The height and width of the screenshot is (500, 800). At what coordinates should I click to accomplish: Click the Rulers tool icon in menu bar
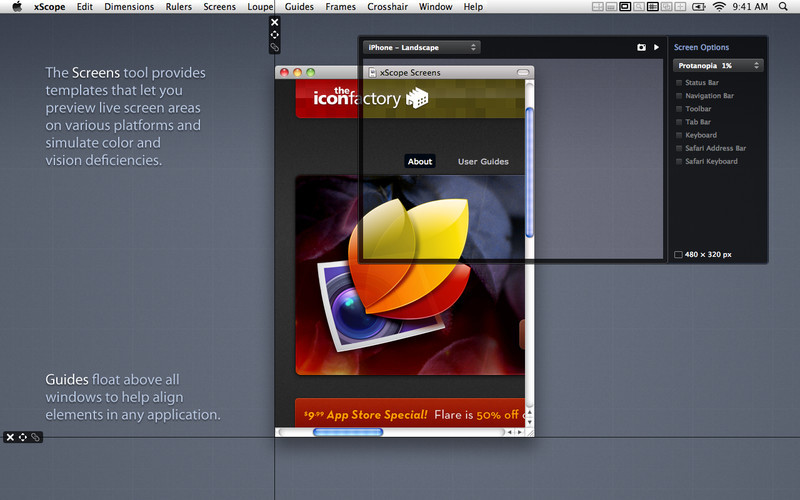(611, 7)
